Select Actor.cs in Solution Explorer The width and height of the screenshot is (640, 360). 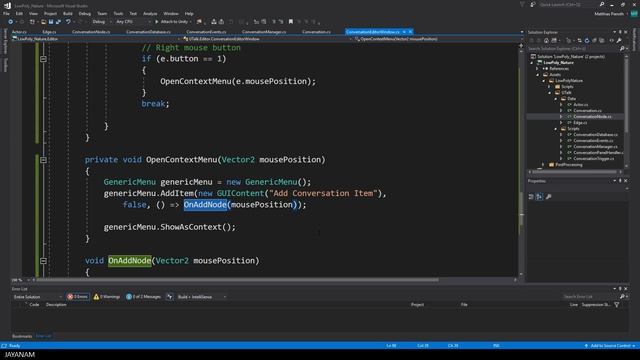click(580, 104)
